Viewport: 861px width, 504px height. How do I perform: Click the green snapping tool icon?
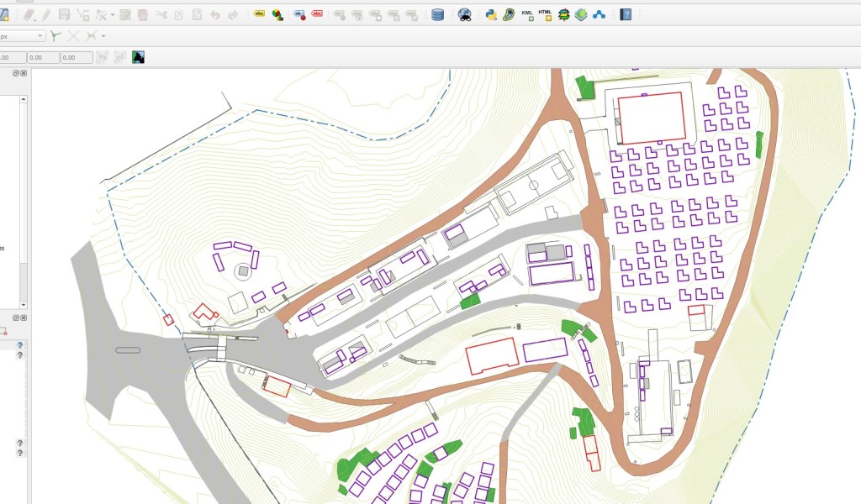point(55,36)
